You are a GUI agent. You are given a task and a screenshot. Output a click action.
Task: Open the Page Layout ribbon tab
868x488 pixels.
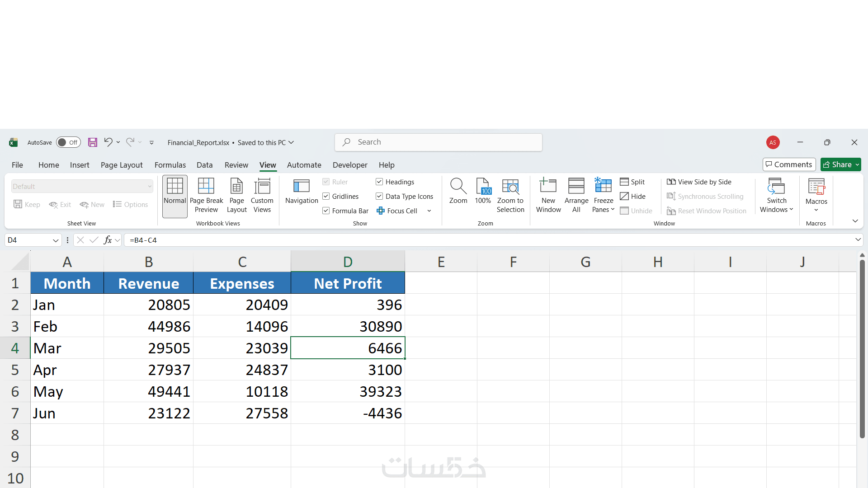122,165
